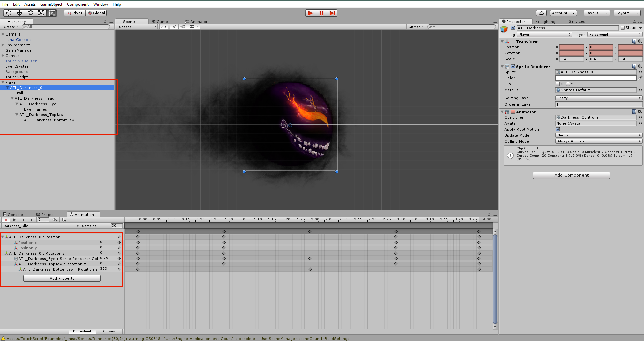Open the Cloud services icon
Image resolution: width=644 pixels, height=341 pixels.
541,13
